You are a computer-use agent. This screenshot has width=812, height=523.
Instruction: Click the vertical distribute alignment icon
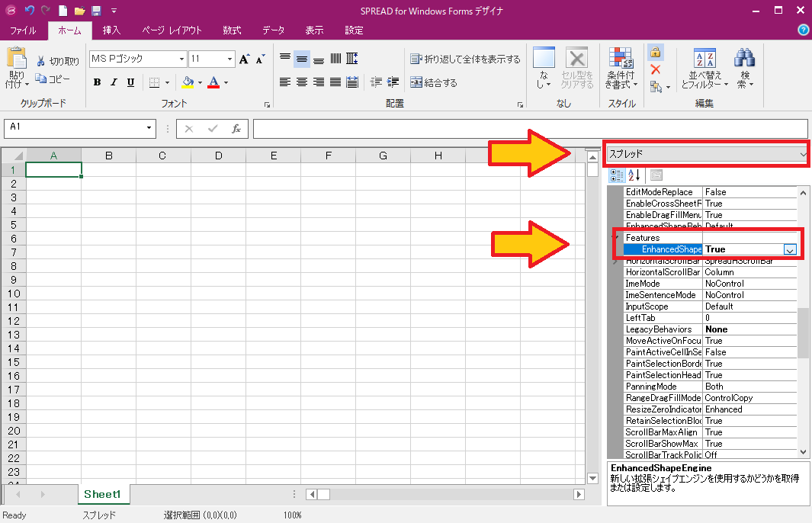tap(352, 59)
